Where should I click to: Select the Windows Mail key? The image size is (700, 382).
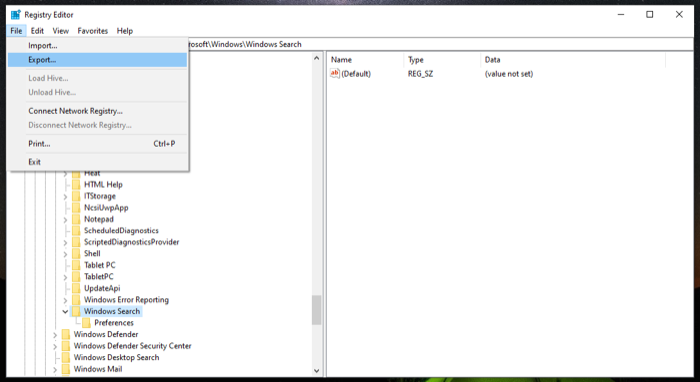pyautogui.click(x=98, y=370)
